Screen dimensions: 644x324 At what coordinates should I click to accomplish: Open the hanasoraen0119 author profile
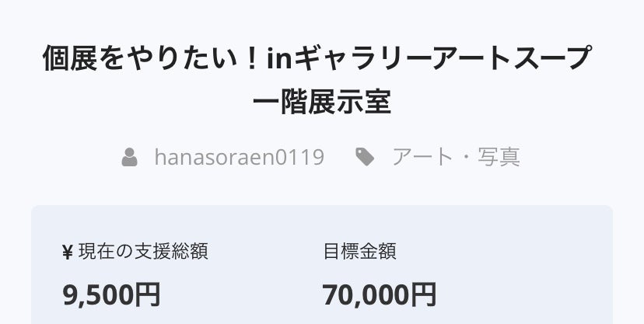(x=239, y=158)
